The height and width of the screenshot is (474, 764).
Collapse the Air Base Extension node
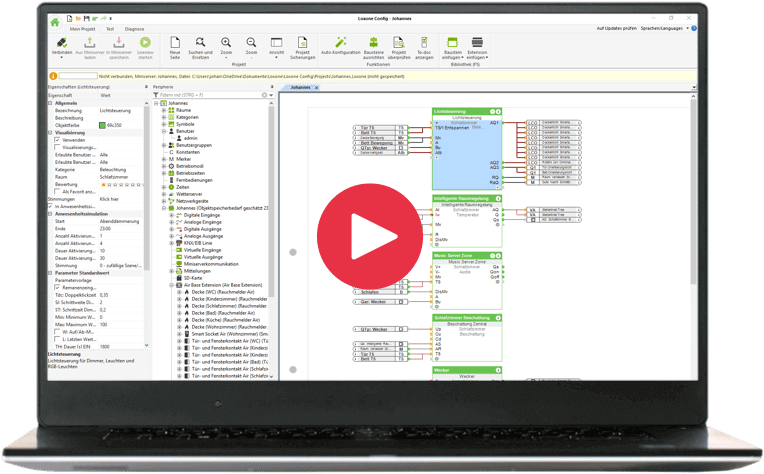tap(164, 284)
